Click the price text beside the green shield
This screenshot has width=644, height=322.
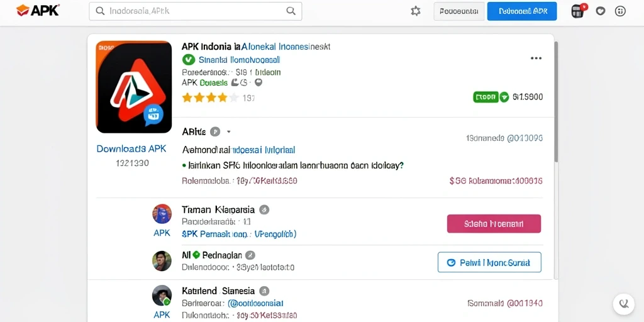[x=528, y=97]
